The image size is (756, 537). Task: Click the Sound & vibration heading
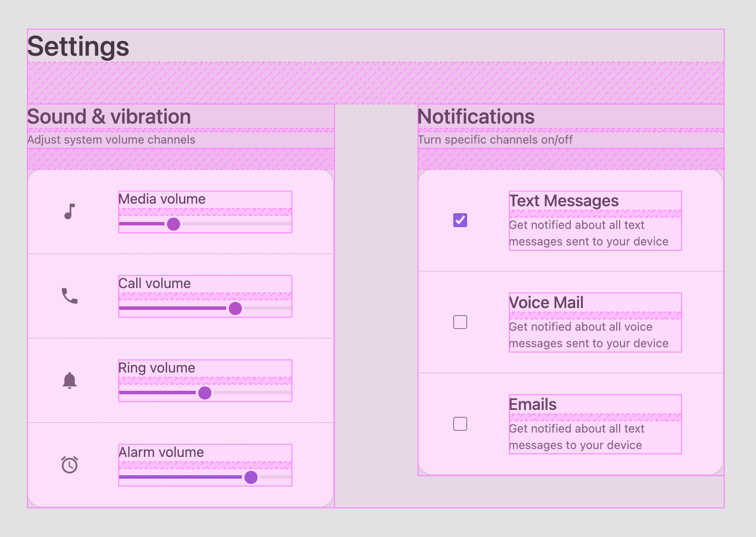coord(109,117)
